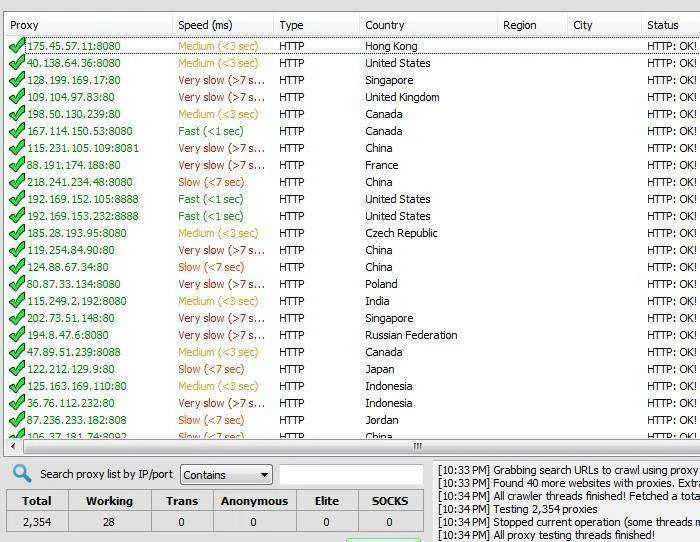Click the magnifying glass search icon
700x542 pixels.
pyautogui.click(x=22, y=473)
